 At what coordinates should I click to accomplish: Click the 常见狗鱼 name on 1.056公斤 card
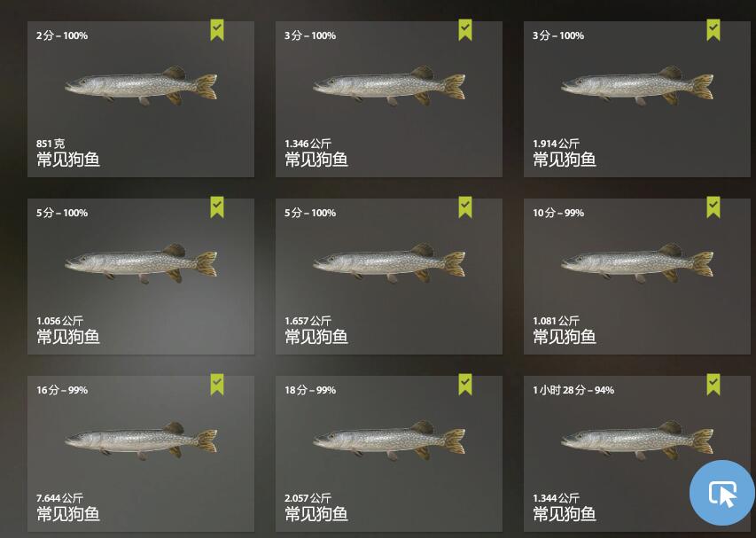[68, 337]
